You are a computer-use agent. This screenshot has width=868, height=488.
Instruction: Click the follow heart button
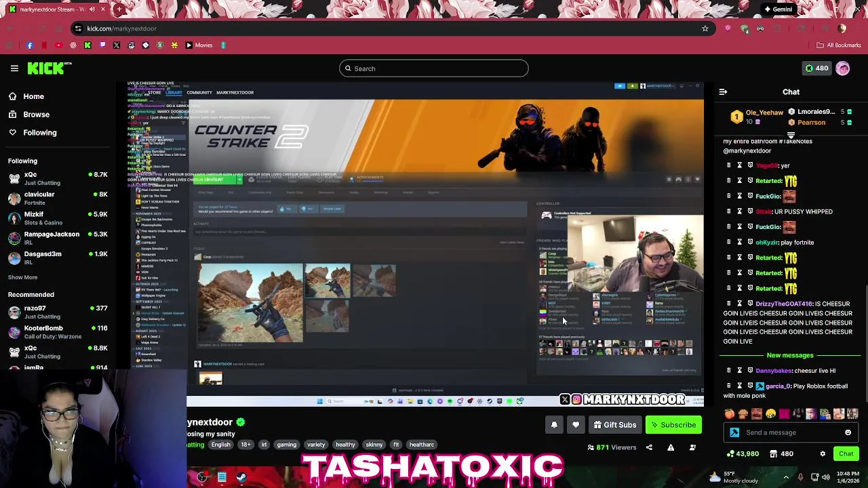pos(576,425)
